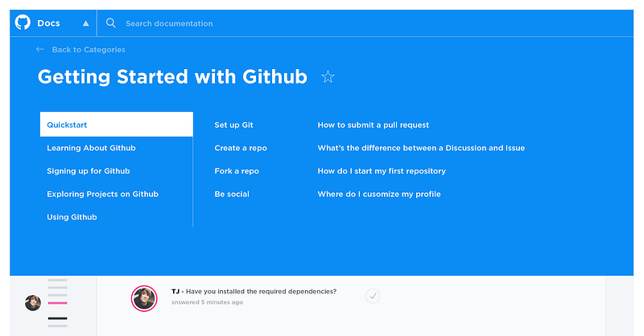Open the Set up Git article
Screen dimensions: 644x336
click(233, 125)
